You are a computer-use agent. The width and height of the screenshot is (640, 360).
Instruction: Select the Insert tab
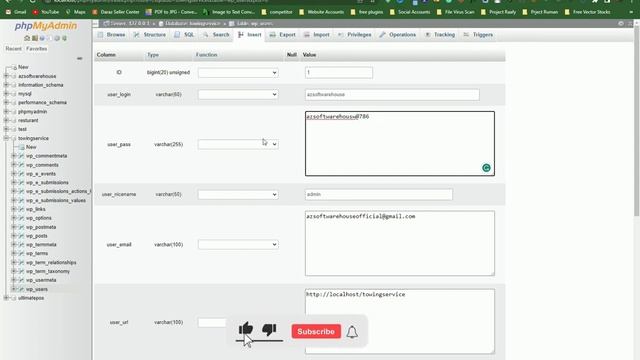click(x=250, y=35)
